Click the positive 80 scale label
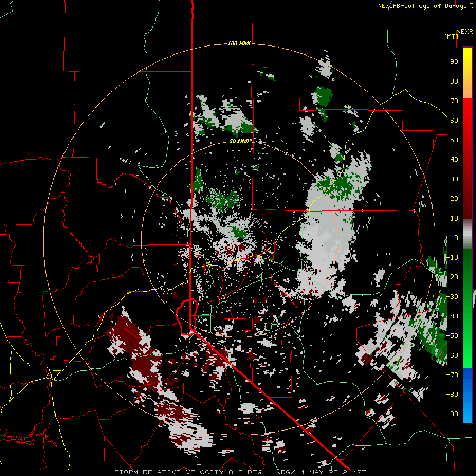Screen dimensions: 476x476 click(454, 81)
